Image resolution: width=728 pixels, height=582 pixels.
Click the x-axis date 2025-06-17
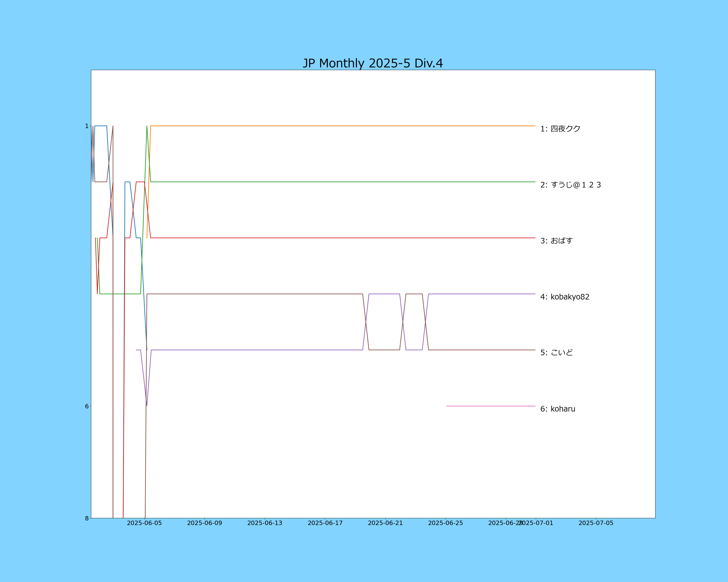click(325, 523)
